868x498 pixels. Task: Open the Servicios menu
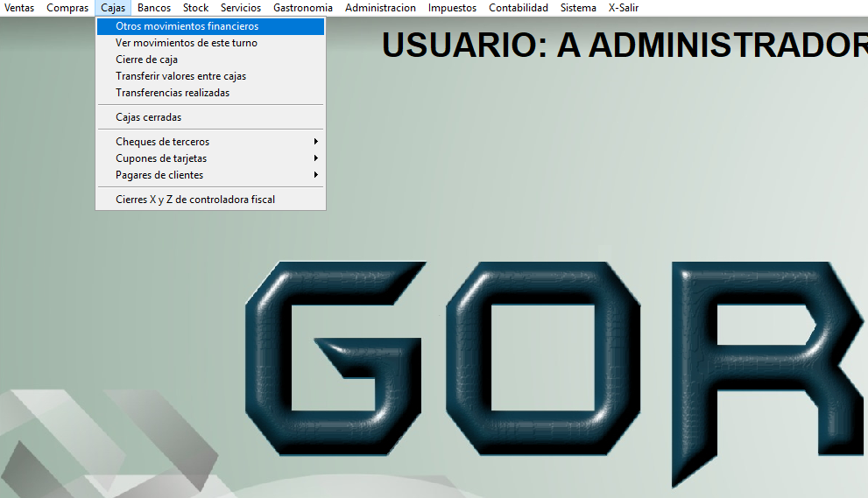click(241, 8)
